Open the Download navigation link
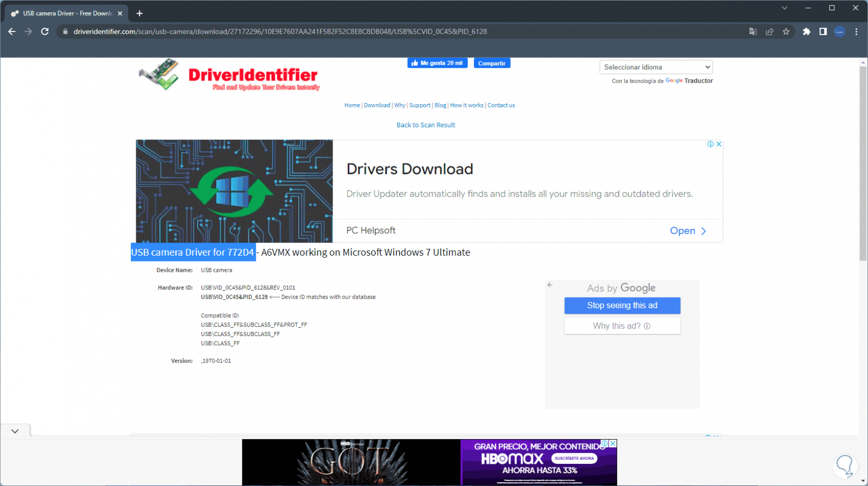Image resolution: width=868 pixels, height=486 pixels. tap(377, 105)
